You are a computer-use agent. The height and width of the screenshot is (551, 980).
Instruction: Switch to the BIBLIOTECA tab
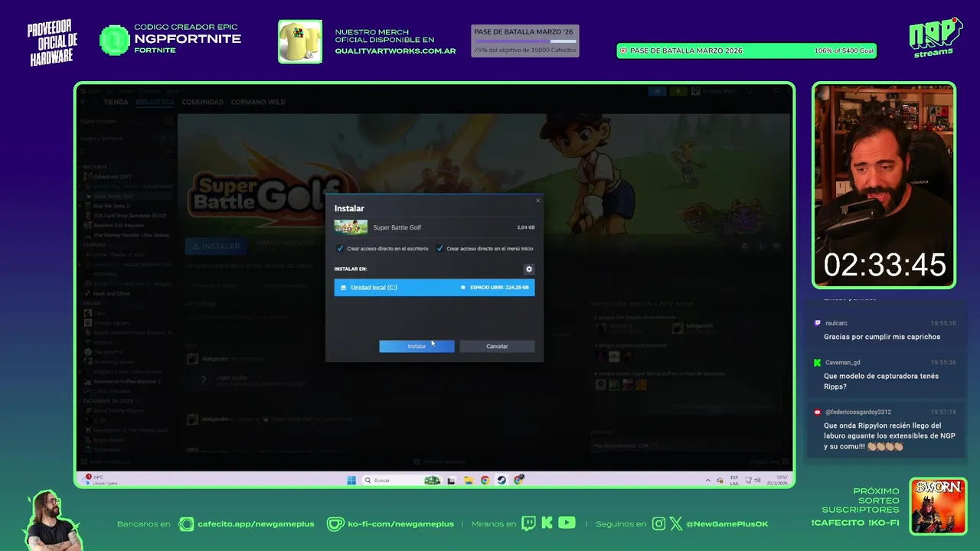(x=155, y=102)
